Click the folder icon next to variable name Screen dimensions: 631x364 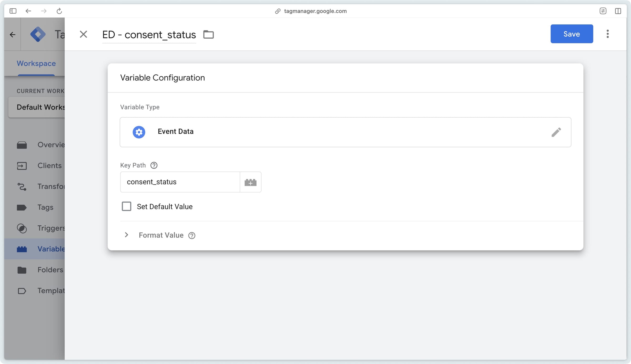coord(208,34)
